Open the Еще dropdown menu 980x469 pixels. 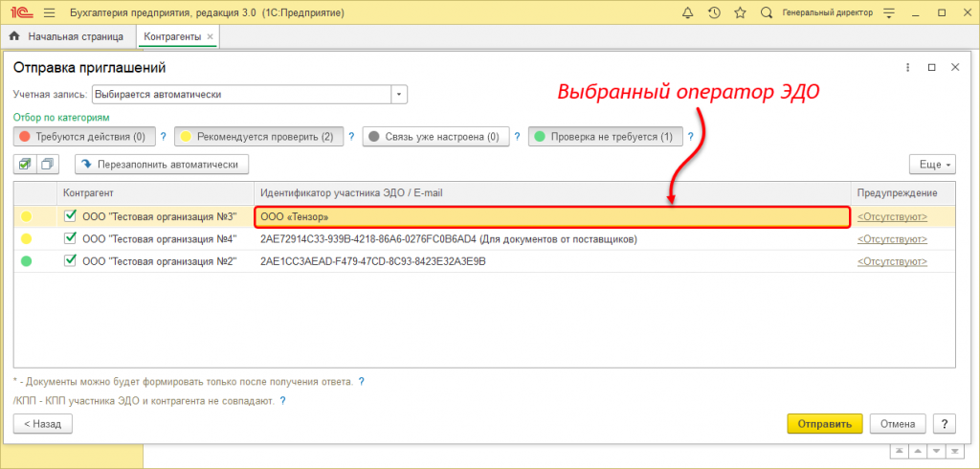click(932, 165)
